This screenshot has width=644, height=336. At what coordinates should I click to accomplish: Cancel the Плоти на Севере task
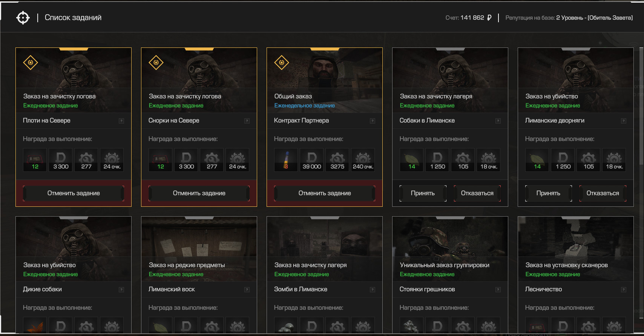(x=74, y=193)
